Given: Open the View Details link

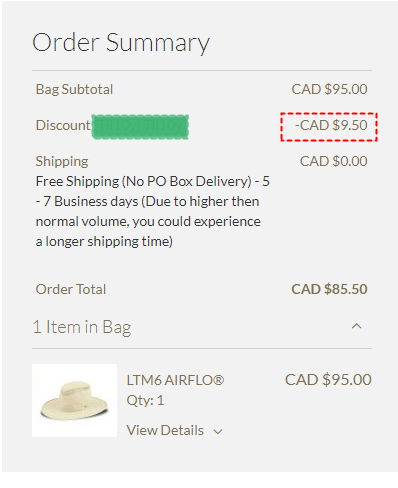Looking at the screenshot, I should [x=165, y=430].
